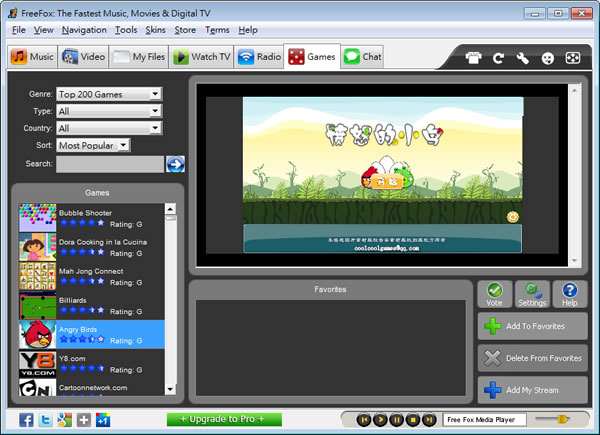
Task: Expand the Genre dropdown
Action: (154, 94)
